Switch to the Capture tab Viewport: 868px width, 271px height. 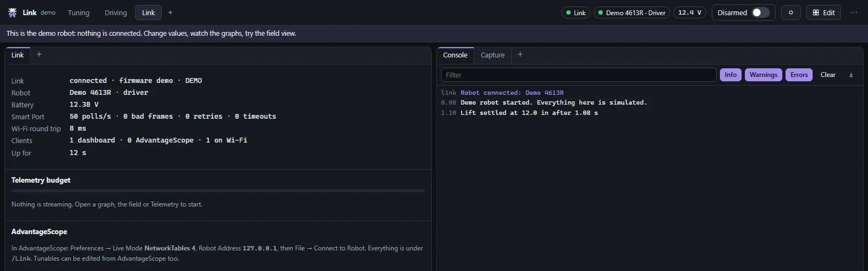(493, 55)
